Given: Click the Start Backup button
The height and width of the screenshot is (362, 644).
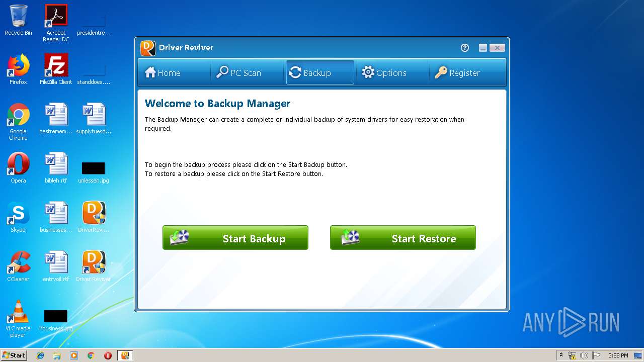Looking at the screenshot, I should click(x=235, y=238).
